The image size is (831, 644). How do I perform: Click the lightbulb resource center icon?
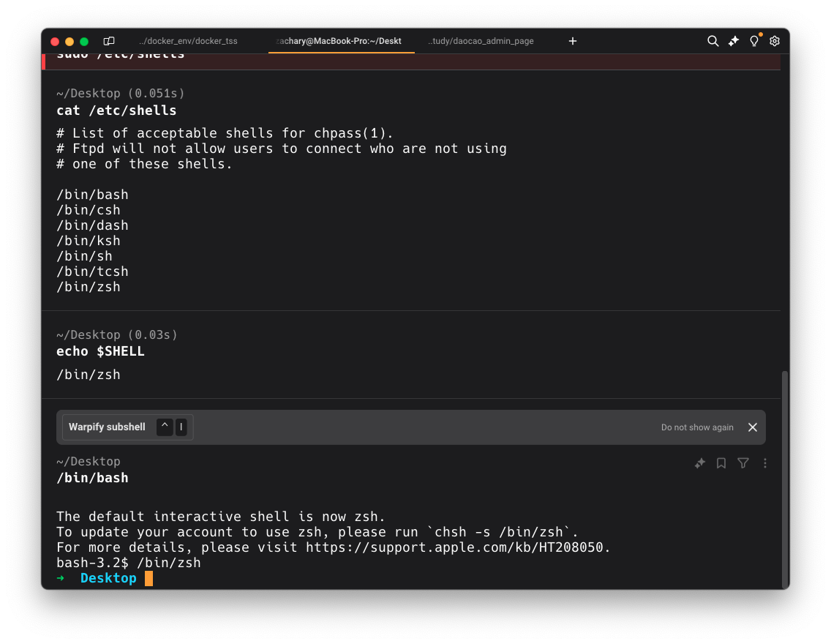point(754,41)
